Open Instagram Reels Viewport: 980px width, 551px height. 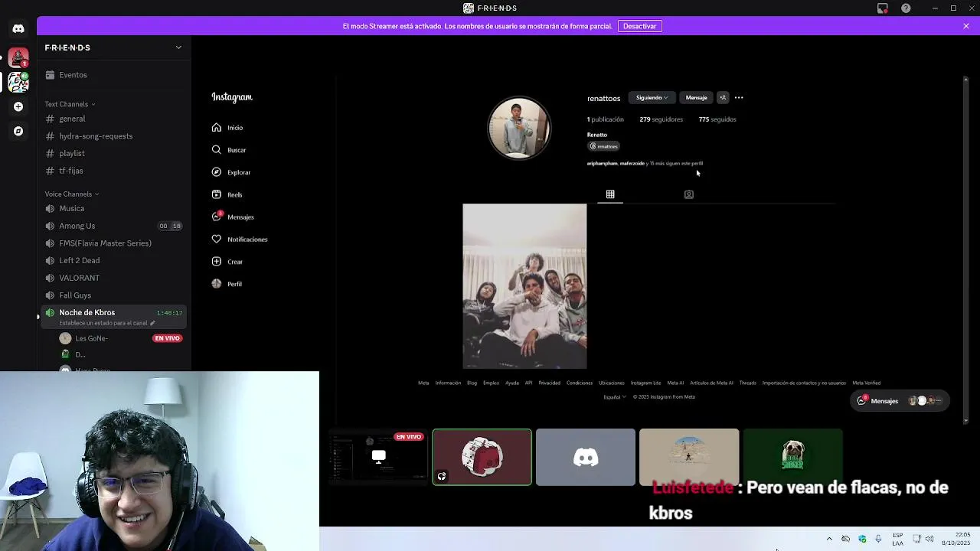(227, 194)
